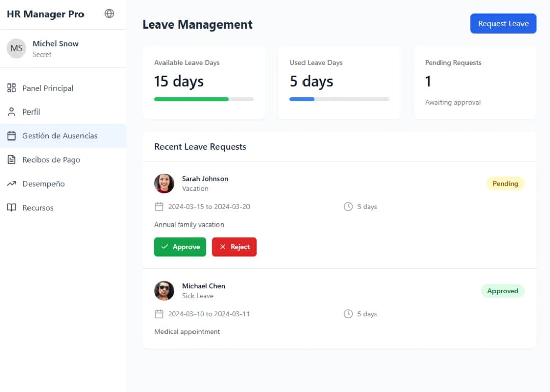Click calendar icon in Sarah Johnson's request

pos(159,207)
